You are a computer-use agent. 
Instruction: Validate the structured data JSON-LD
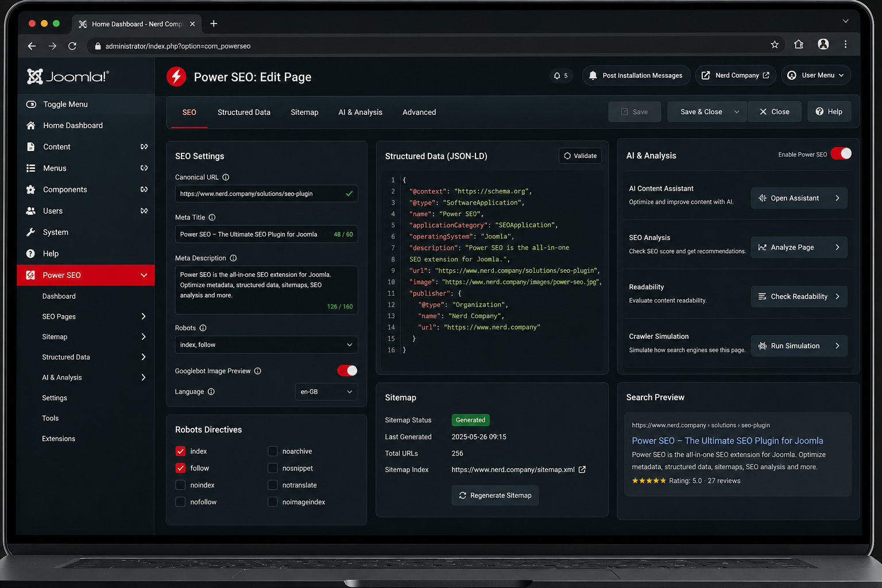pos(580,156)
